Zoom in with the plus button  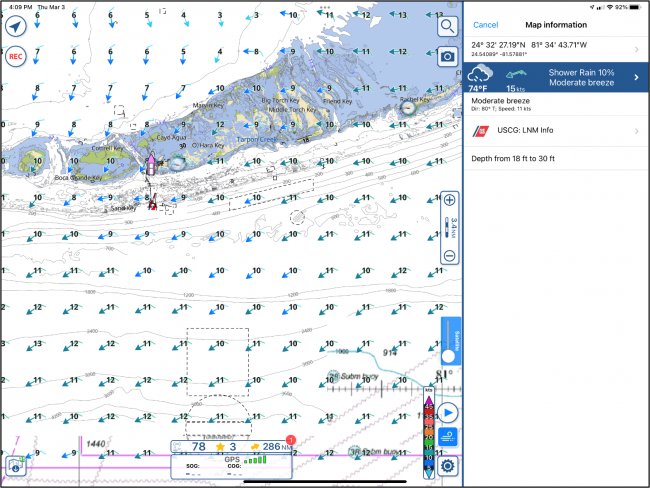tap(449, 200)
